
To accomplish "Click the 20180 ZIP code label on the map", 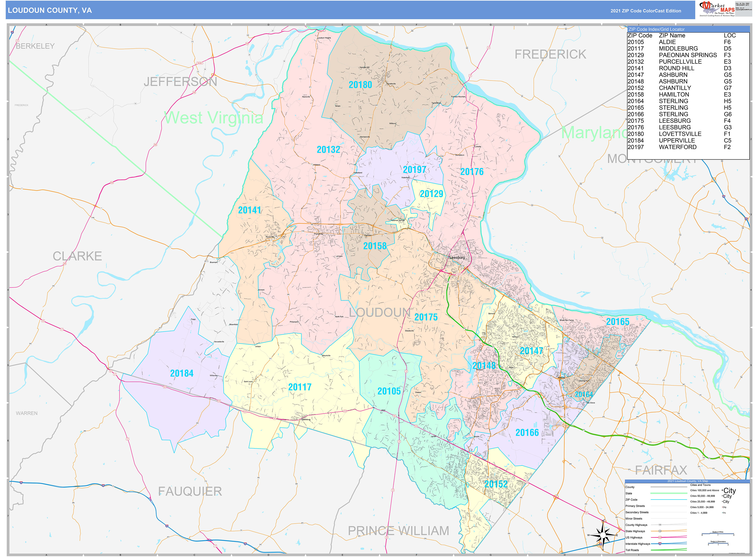I will pos(360,85).
